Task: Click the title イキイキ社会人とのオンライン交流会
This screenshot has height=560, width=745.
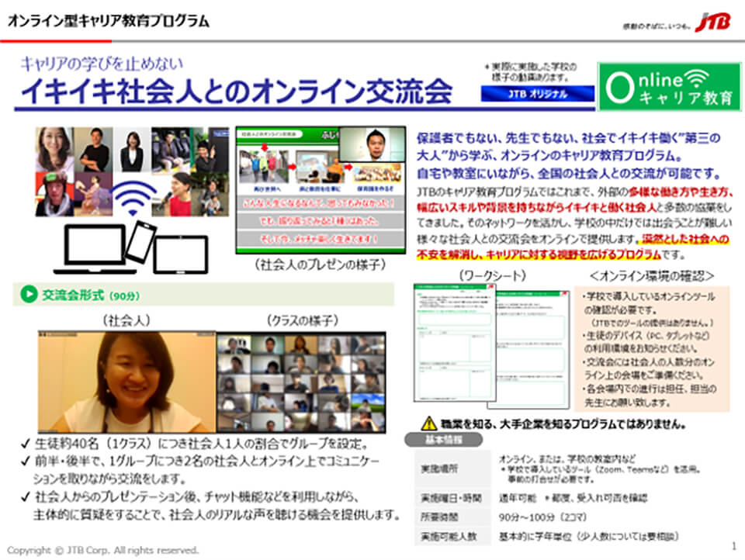Action: [x=236, y=92]
